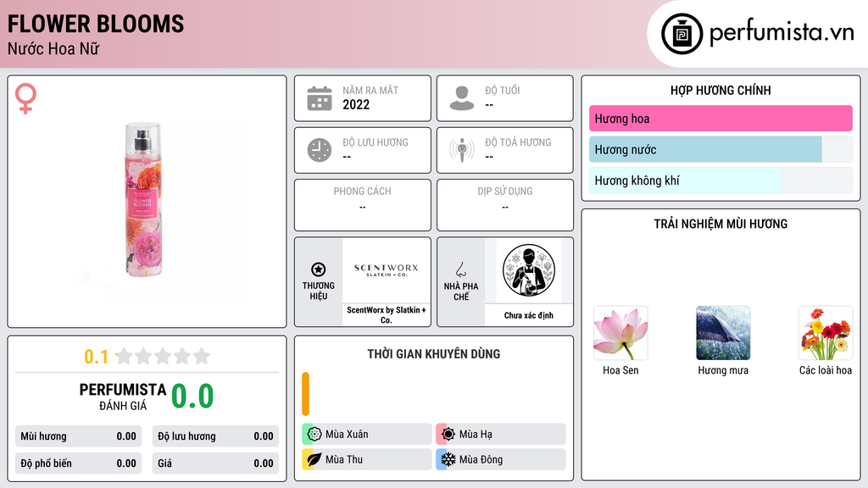Click the orange vertical recommended time bar

305,394
